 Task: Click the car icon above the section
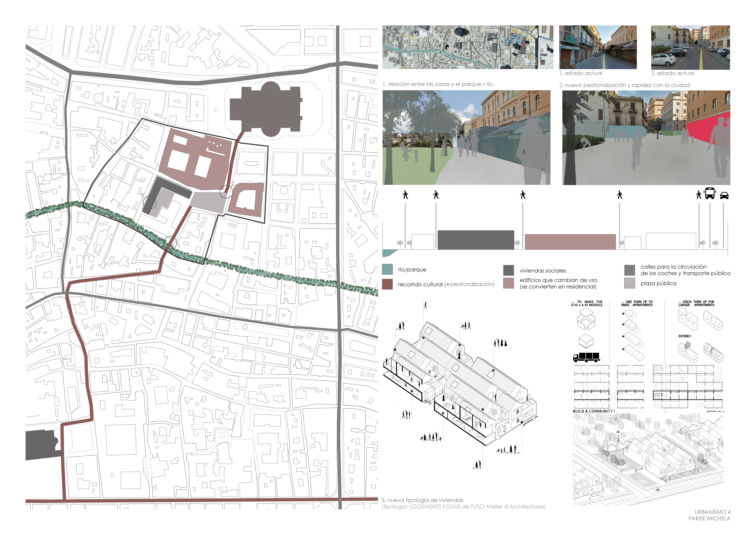tap(724, 196)
